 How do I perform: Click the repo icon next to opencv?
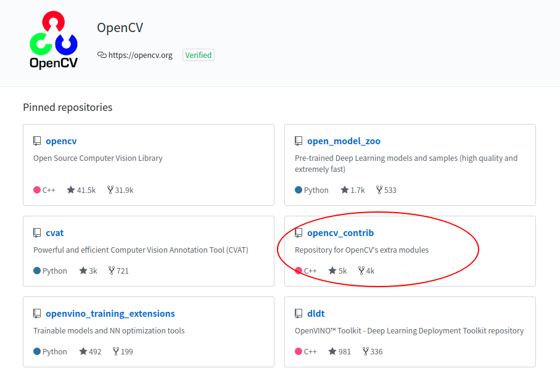pos(37,141)
